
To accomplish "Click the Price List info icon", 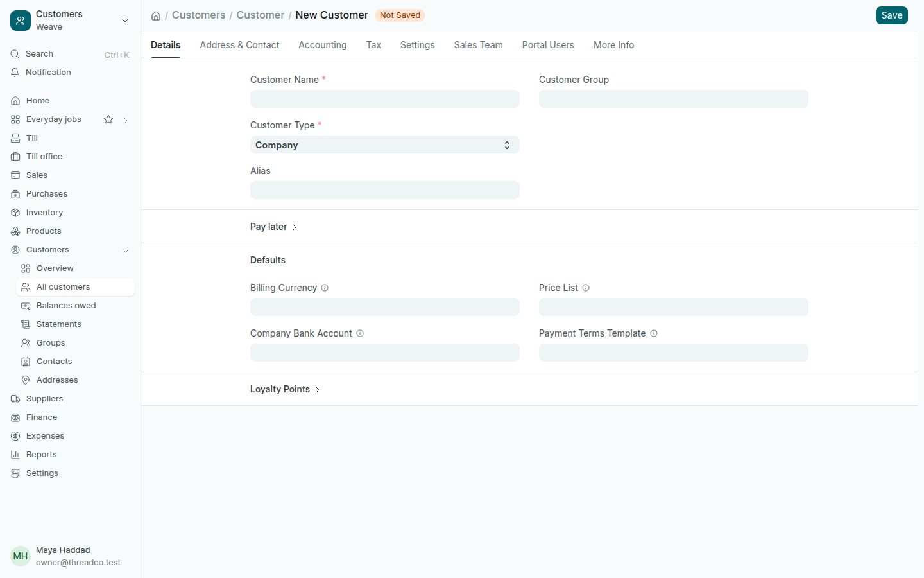I will [586, 288].
